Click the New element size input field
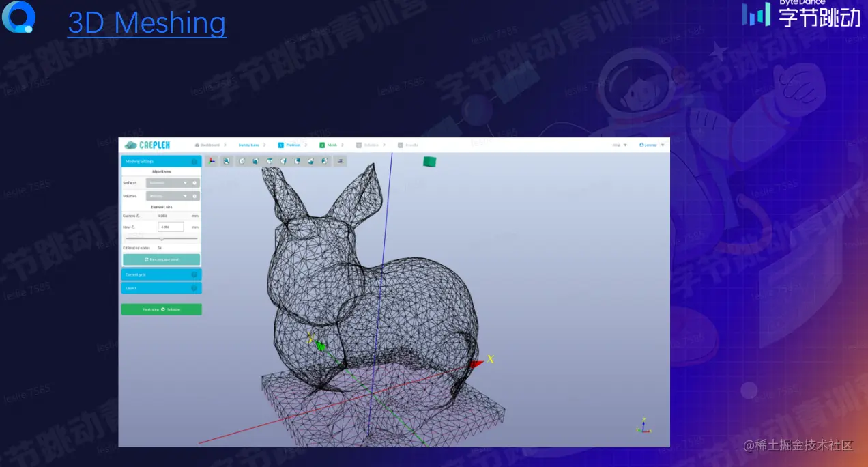Viewport: 868px width, 467px height. (x=171, y=227)
